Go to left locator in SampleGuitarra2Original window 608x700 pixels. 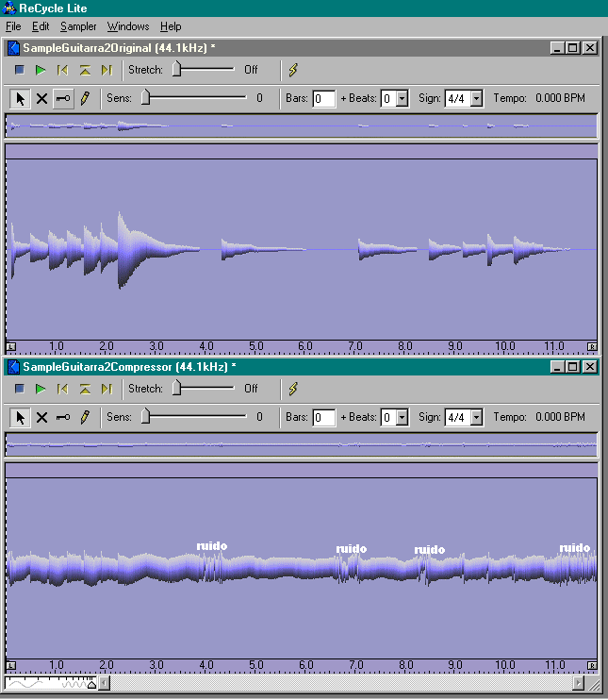click(x=62, y=70)
